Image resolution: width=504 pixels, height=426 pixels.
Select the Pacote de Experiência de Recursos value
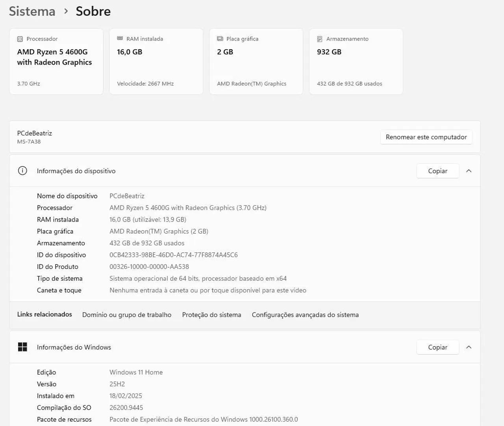click(x=204, y=420)
